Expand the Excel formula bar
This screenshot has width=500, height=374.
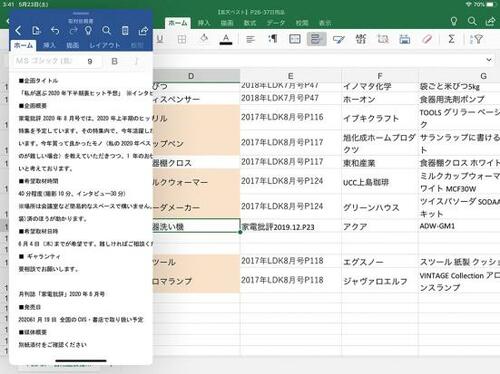click(489, 60)
